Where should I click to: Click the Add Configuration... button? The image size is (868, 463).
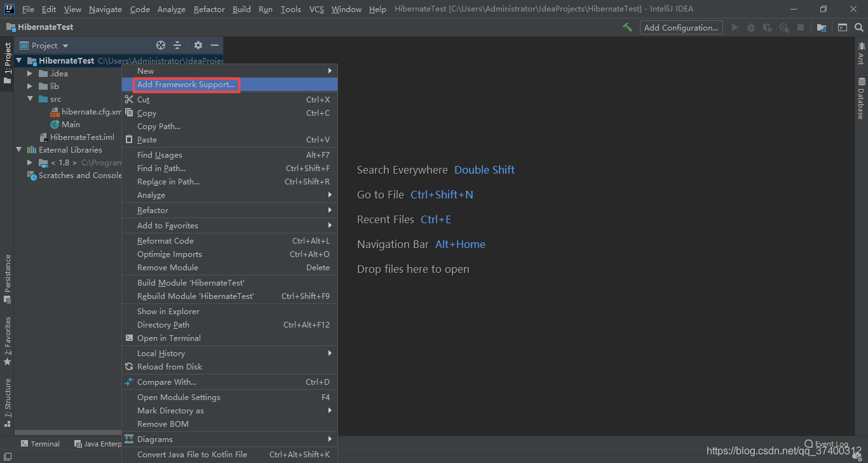pyautogui.click(x=681, y=27)
